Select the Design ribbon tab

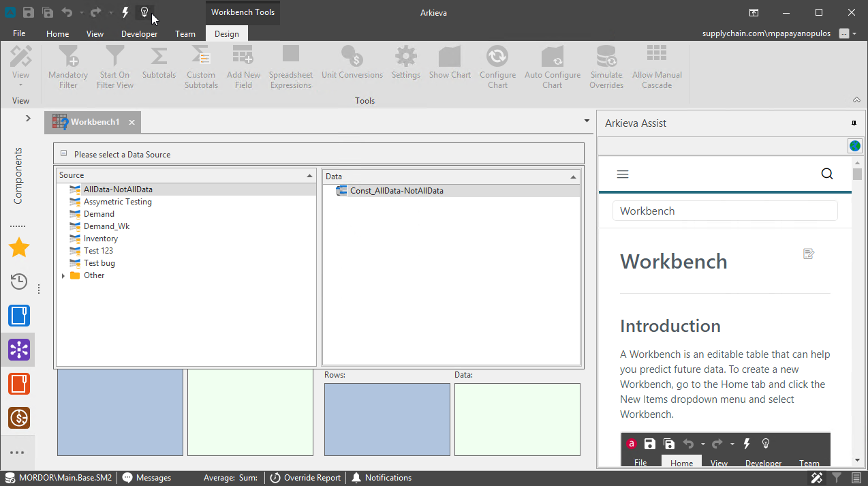point(227,34)
